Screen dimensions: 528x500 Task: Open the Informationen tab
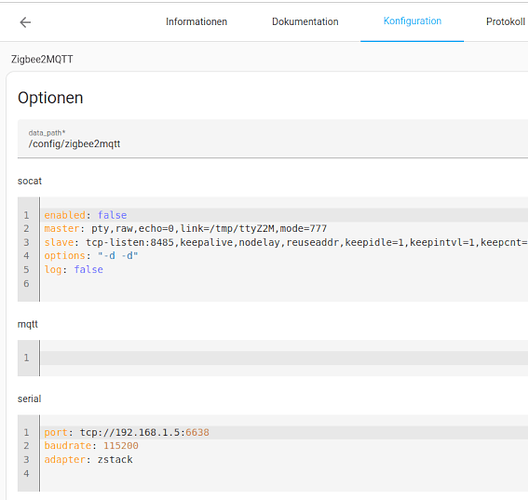pyautogui.click(x=196, y=22)
